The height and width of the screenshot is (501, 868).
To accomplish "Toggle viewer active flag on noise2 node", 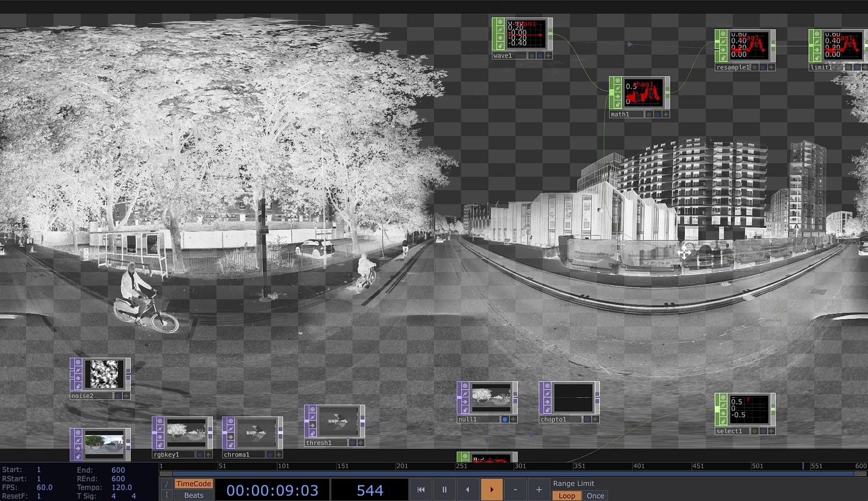I will coord(78,363).
